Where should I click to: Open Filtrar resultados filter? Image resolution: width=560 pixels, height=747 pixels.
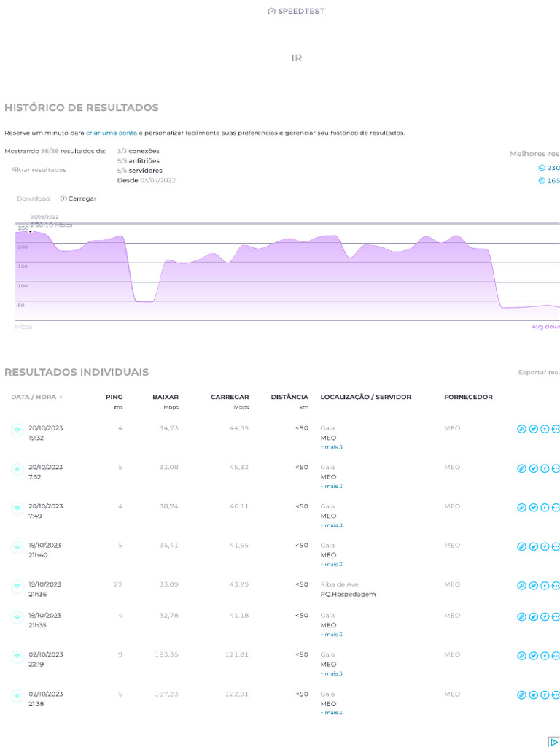39,170
